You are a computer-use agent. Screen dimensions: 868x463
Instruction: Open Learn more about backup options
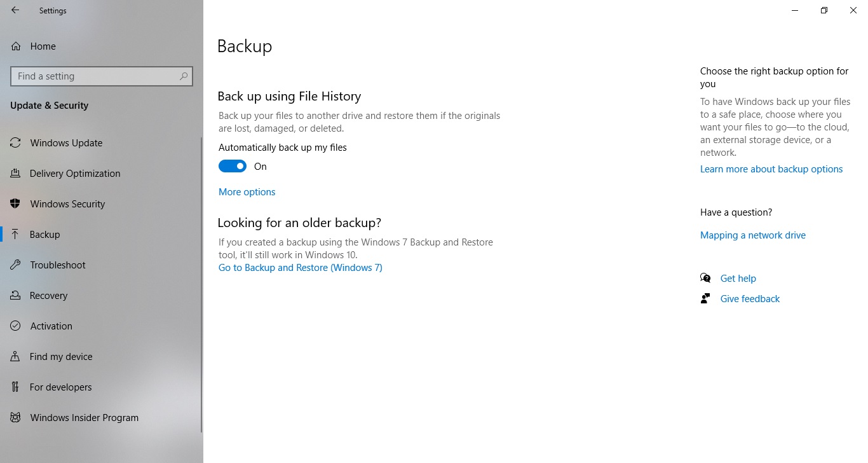click(x=771, y=169)
